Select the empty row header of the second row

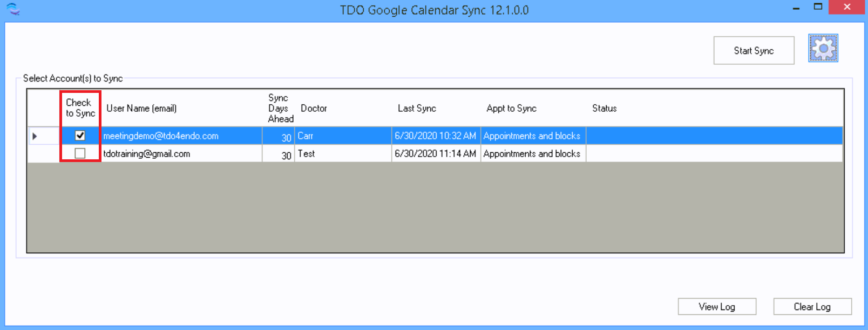pyautogui.click(x=43, y=153)
